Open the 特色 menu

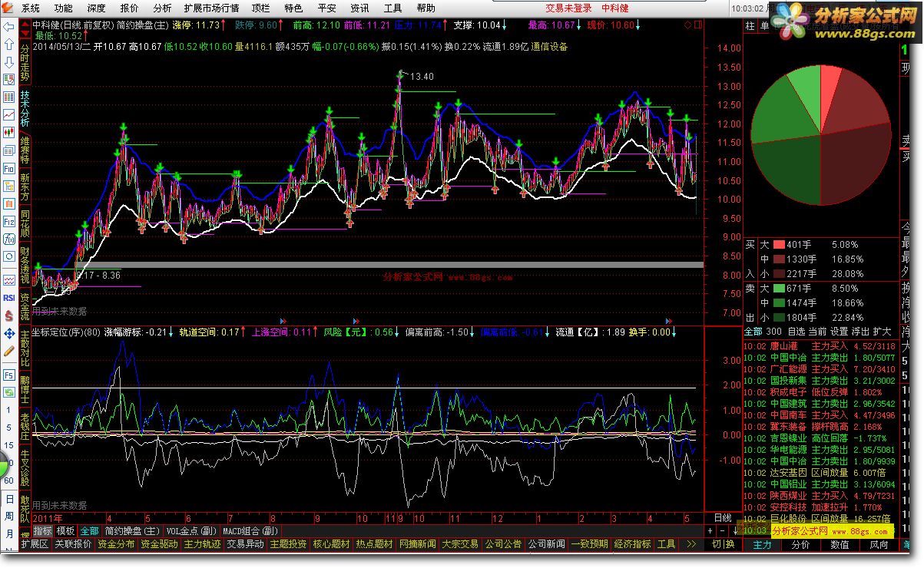pyautogui.click(x=293, y=8)
